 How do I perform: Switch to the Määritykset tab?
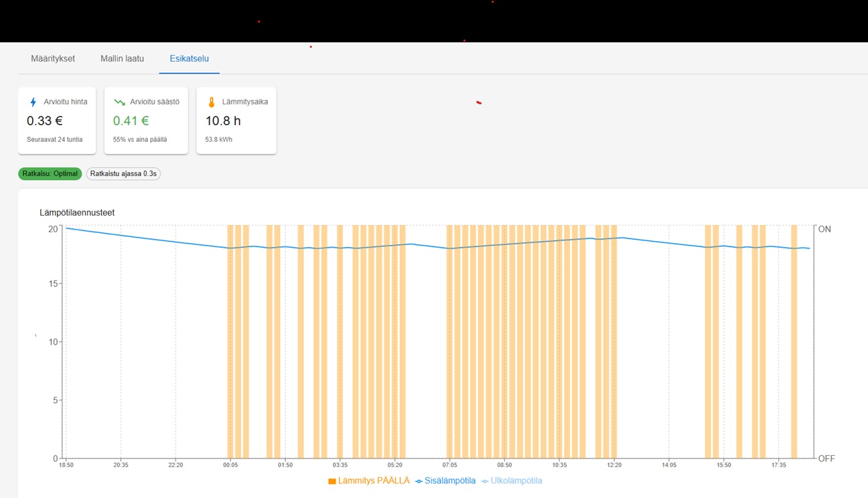pos(53,59)
